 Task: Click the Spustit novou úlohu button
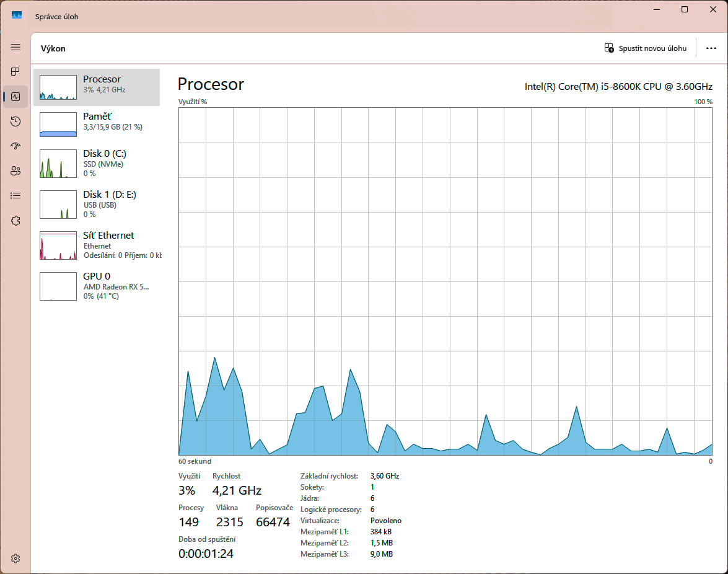tap(646, 48)
